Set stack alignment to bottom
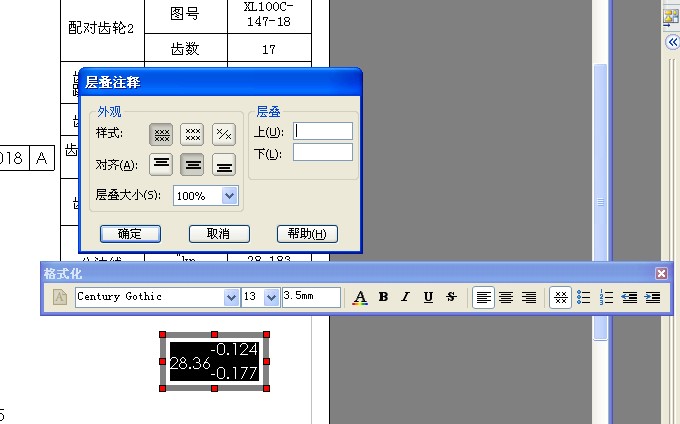Image resolution: width=680 pixels, height=424 pixels. point(224,164)
